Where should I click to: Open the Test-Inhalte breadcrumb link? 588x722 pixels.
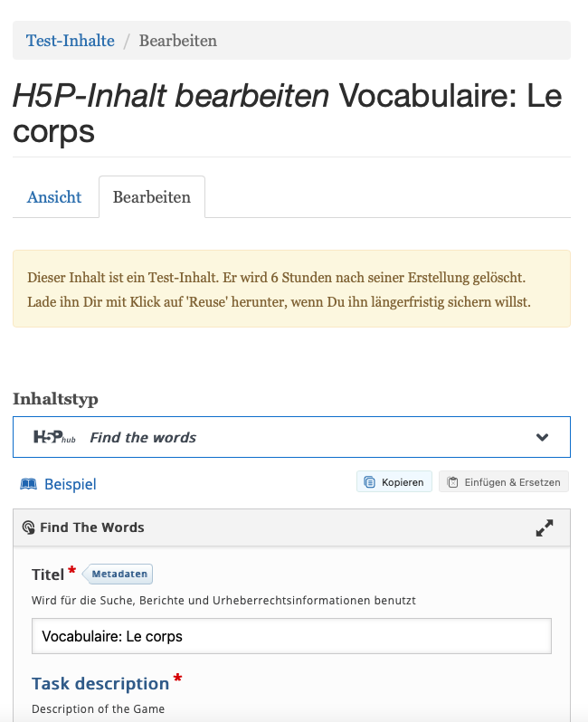point(71,41)
